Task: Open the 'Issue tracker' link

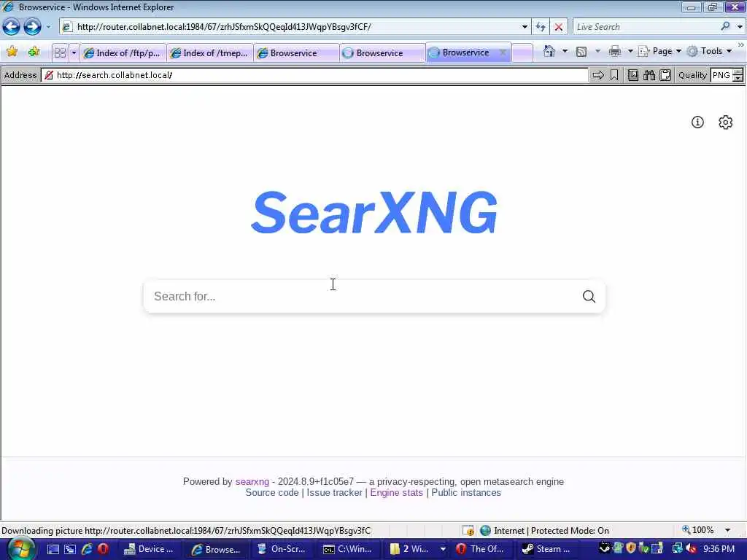Action: [x=334, y=493]
